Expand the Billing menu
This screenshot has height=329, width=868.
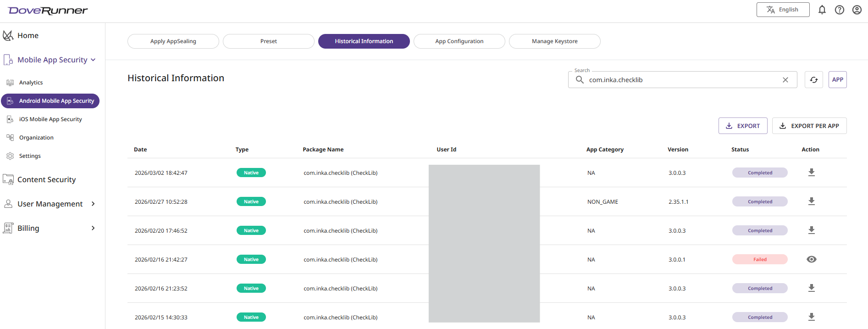(x=93, y=228)
